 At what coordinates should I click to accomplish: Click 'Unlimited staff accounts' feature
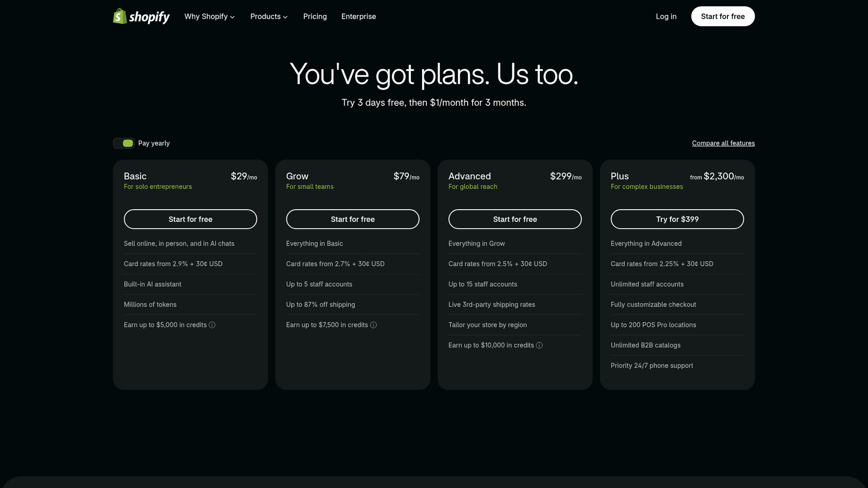tap(647, 284)
